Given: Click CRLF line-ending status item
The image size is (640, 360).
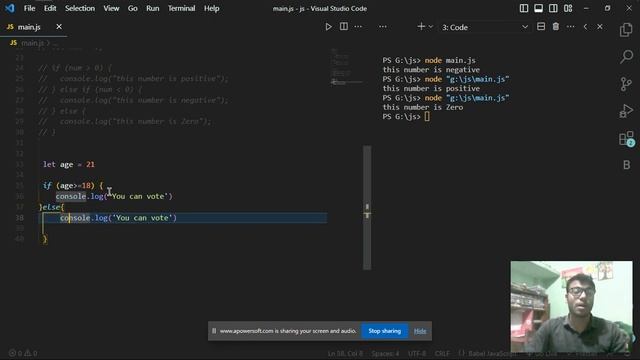Looking at the screenshot, I should click(x=442, y=353).
